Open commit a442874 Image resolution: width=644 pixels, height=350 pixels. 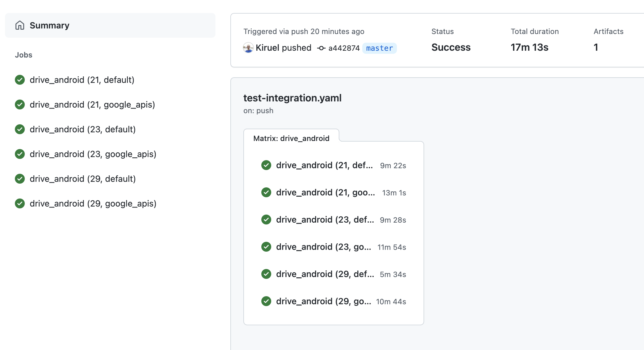tap(344, 48)
